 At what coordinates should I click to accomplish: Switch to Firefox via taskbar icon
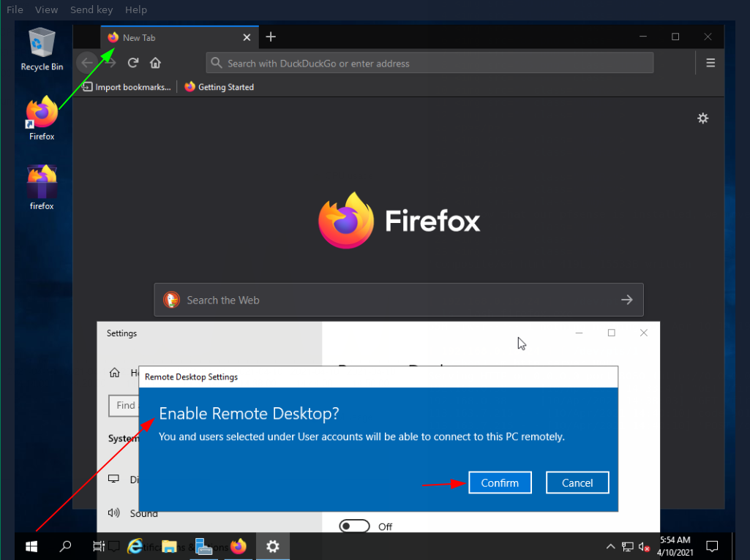coord(239,546)
